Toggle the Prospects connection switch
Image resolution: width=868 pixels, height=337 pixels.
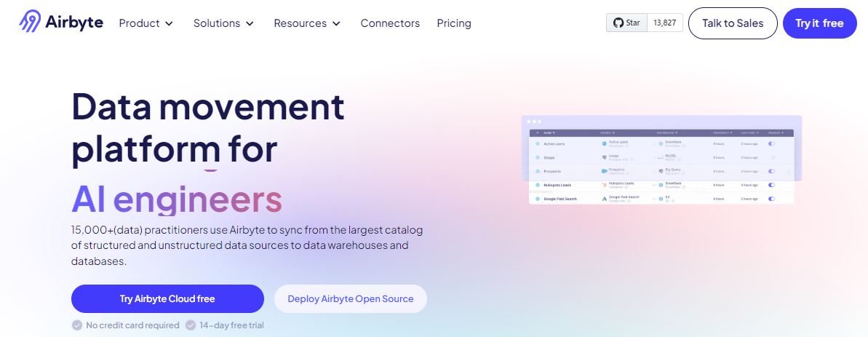772,171
